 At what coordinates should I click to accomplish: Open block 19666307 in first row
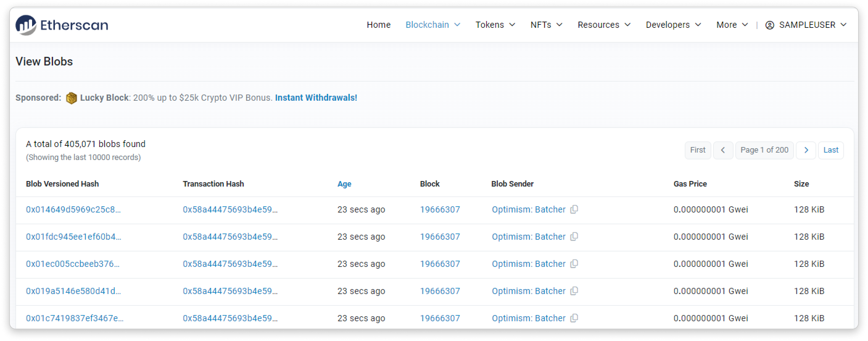tap(440, 209)
